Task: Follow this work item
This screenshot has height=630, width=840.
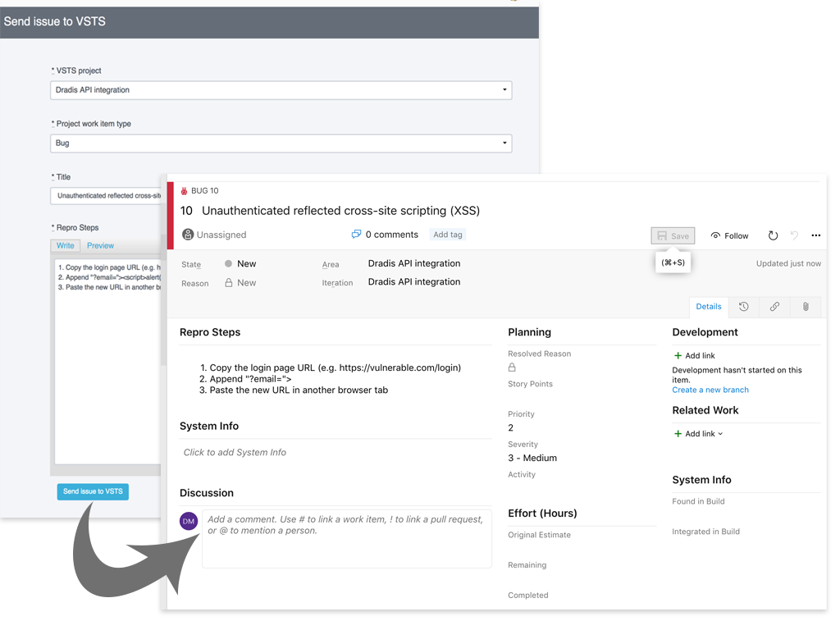Action: pyautogui.click(x=729, y=235)
